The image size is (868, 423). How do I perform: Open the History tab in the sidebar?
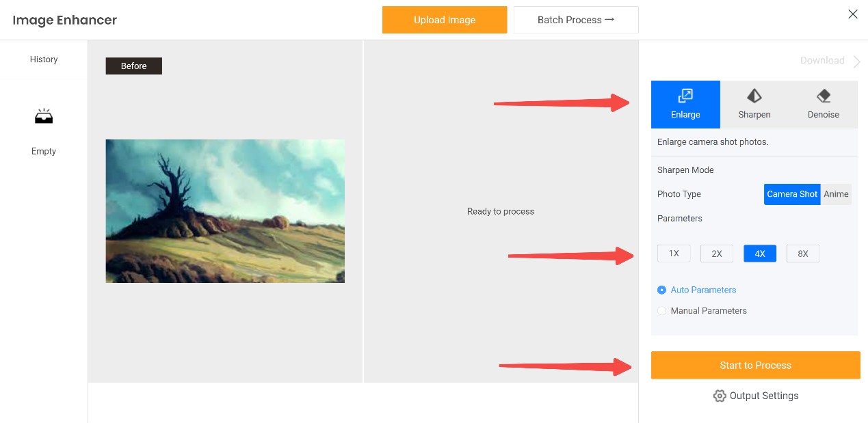(x=44, y=59)
